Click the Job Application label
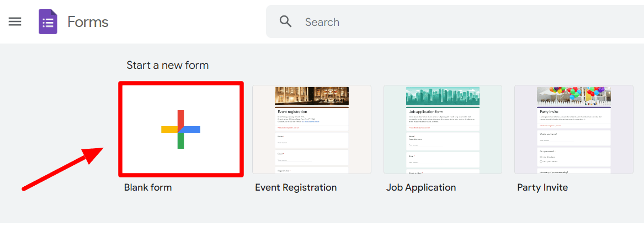This screenshot has height=227, width=644. (x=421, y=188)
